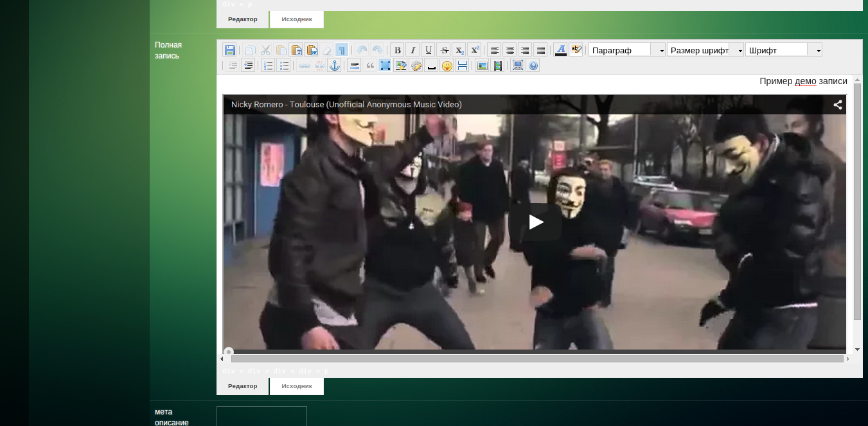The height and width of the screenshot is (426, 868).
Task: Insert a bulleted list
Action: pyautogui.click(x=284, y=66)
